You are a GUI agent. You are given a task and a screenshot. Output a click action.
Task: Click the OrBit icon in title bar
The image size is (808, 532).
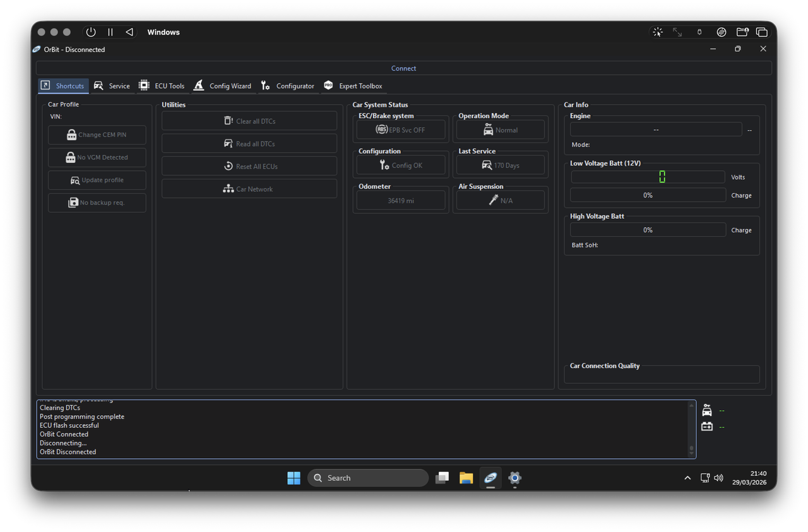point(37,49)
